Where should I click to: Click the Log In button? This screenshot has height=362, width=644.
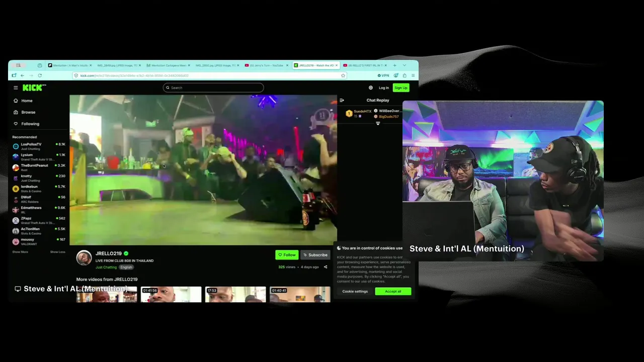[383, 87]
